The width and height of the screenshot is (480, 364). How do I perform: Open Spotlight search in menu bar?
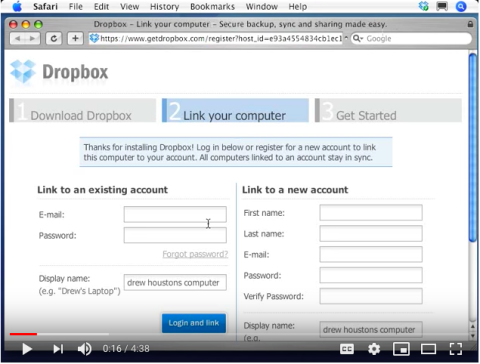pyautogui.click(x=461, y=6)
